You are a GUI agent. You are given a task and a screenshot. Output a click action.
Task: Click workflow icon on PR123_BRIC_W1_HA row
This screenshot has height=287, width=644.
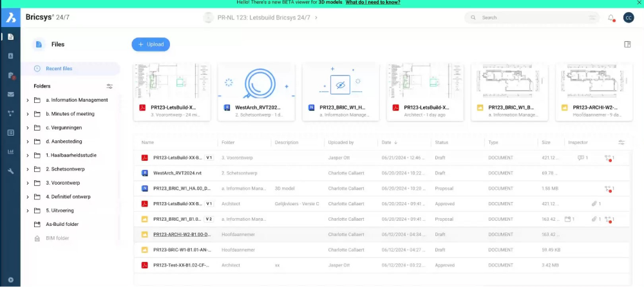609,189
